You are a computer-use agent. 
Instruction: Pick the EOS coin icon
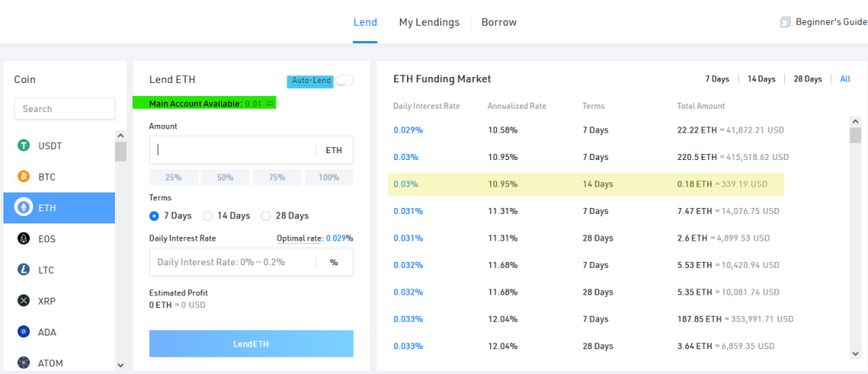pos(23,239)
